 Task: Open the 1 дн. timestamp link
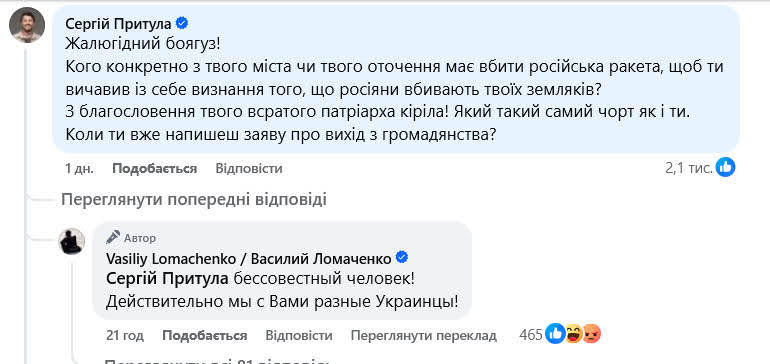(x=79, y=168)
